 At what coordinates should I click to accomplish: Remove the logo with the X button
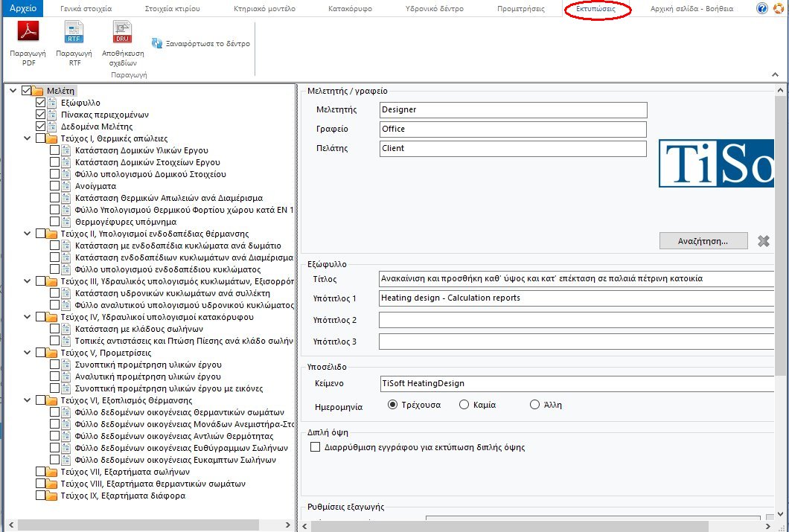pyautogui.click(x=765, y=240)
